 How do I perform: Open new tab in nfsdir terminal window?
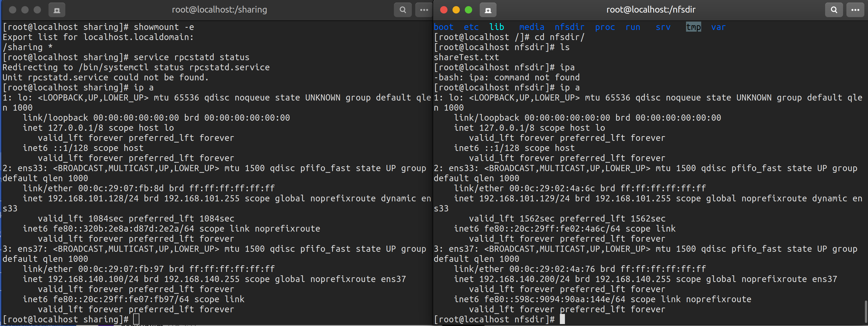(488, 10)
